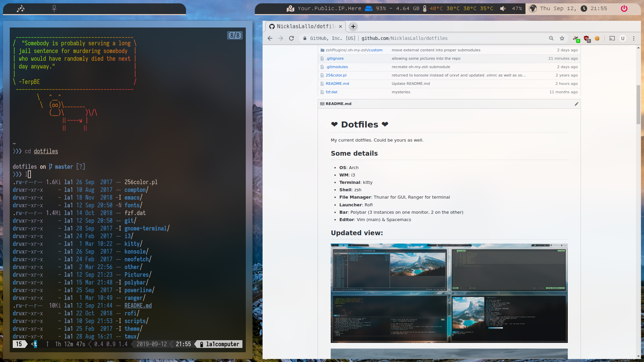The height and width of the screenshot is (362, 644).
Task: Click '2019-09-12' date in tmux status bar
Action: tap(151, 344)
